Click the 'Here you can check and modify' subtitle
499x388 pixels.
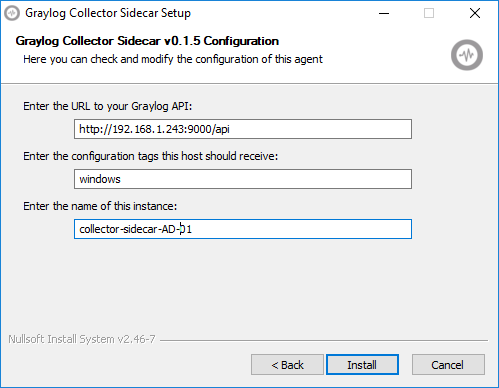[173, 59]
